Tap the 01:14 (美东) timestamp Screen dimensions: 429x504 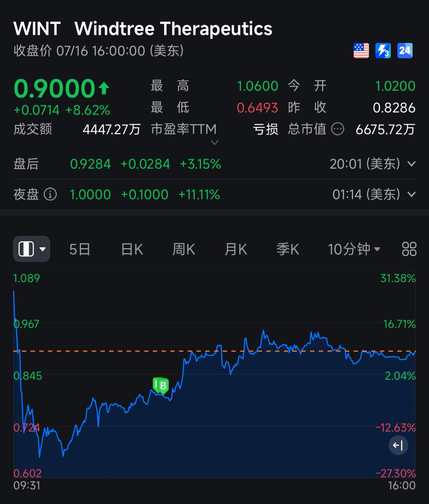tap(366, 194)
